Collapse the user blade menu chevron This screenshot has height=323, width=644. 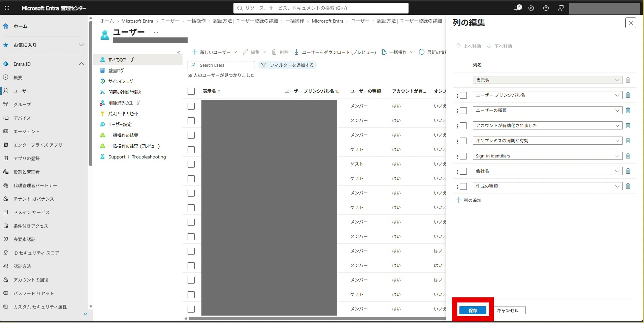[179, 52]
